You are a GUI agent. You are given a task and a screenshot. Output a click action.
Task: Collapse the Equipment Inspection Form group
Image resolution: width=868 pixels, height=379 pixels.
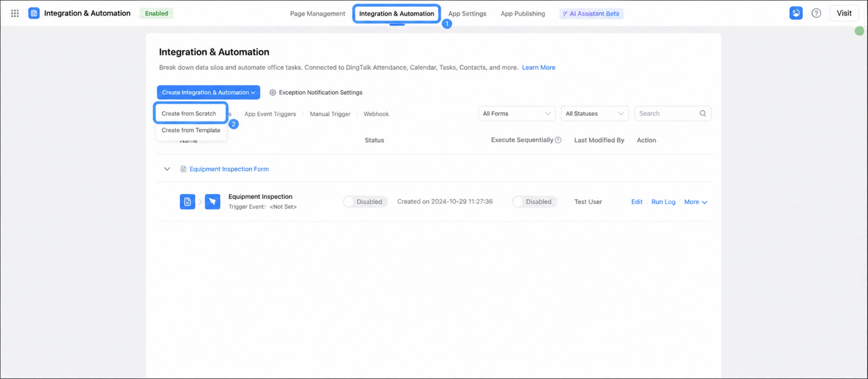click(x=167, y=169)
